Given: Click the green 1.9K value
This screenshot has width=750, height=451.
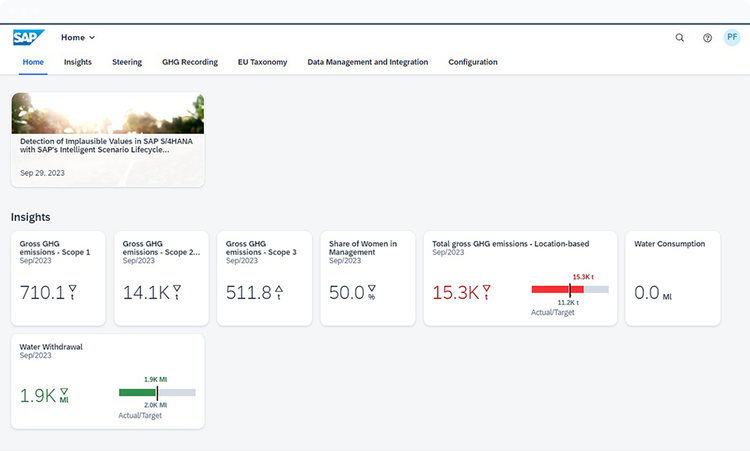Looking at the screenshot, I should [38, 396].
